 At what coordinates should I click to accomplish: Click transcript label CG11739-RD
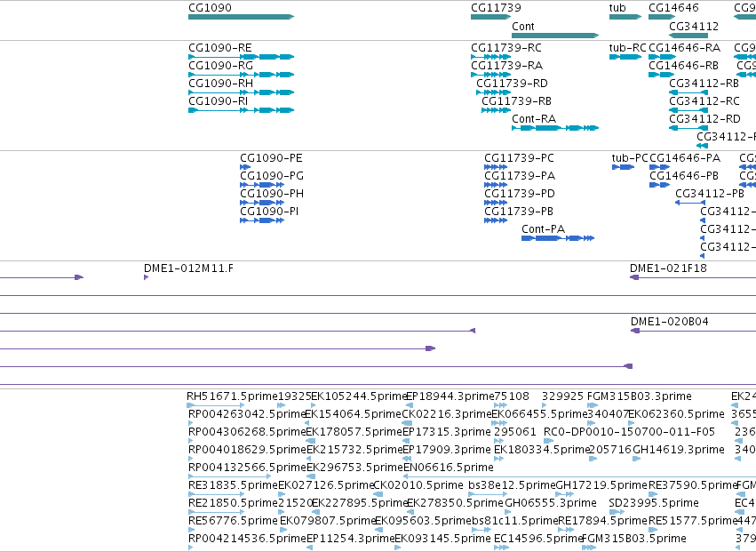tap(512, 84)
